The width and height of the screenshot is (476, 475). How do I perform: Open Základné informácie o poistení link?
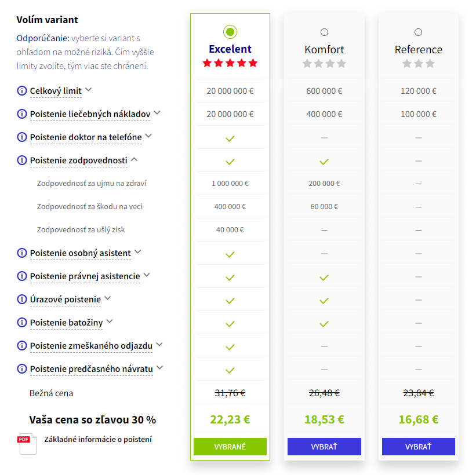tap(98, 439)
